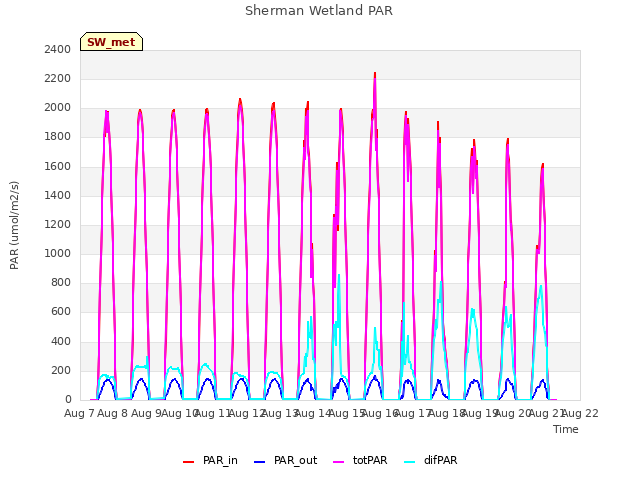Viewport: 640px width, 480px height.
Task: Toggle the difPAR legend entry
Action: tap(431, 460)
